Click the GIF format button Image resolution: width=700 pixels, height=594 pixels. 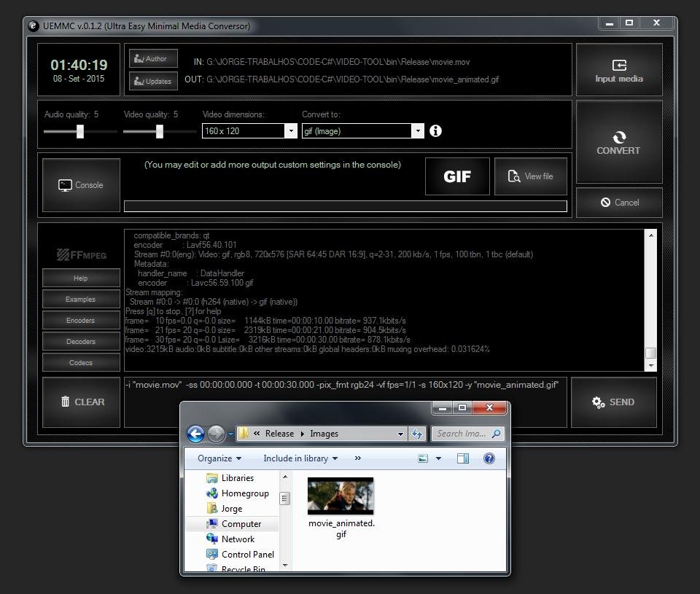point(457,176)
